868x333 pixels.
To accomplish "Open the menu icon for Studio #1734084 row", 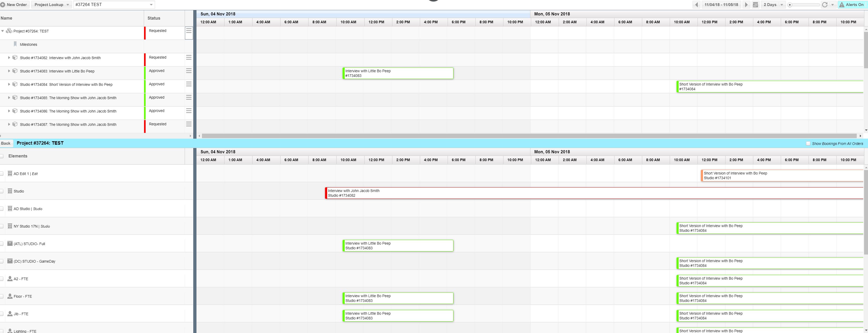I will coord(189,84).
